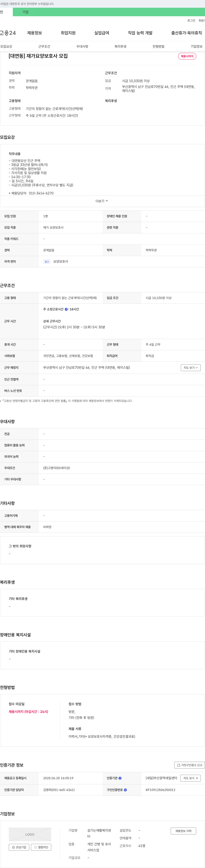The width and height of the screenshot is (205, 868).
Task: Click 퇴직금 value in 퇴직급여 row
Action: [x=150, y=356]
